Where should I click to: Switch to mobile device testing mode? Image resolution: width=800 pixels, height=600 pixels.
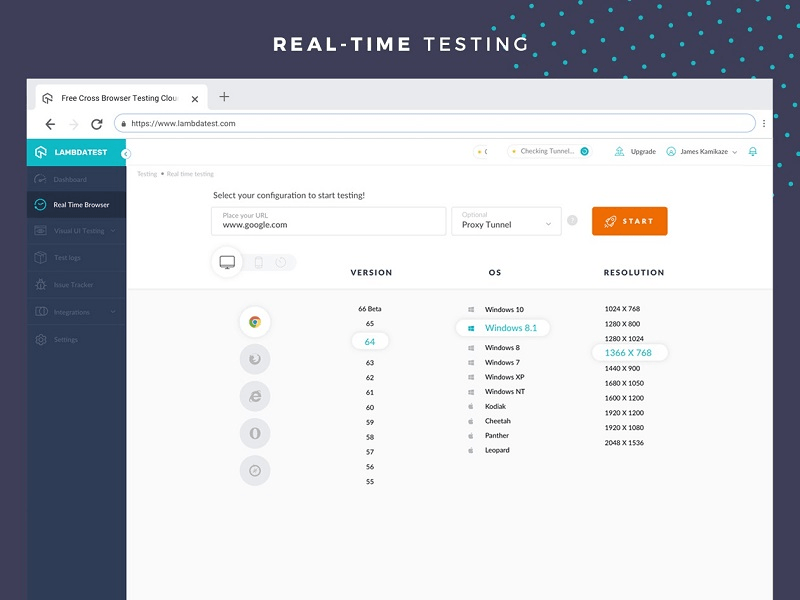click(x=258, y=263)
